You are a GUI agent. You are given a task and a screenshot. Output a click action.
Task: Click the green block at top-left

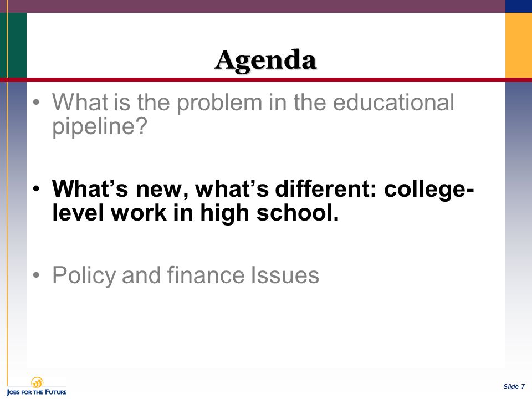pyautogui.click(x=13, y=45)
